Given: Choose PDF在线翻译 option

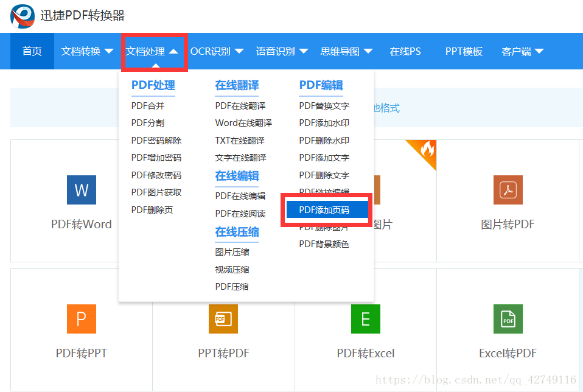Looking at the screenshot, I should pos(240,106).
